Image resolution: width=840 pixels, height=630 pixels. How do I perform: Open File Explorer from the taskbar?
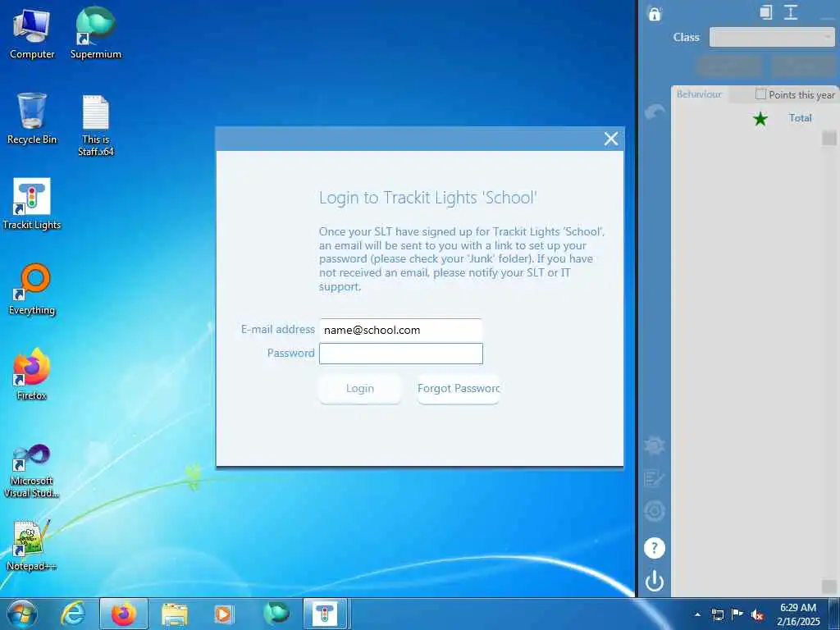pos(175,614)
